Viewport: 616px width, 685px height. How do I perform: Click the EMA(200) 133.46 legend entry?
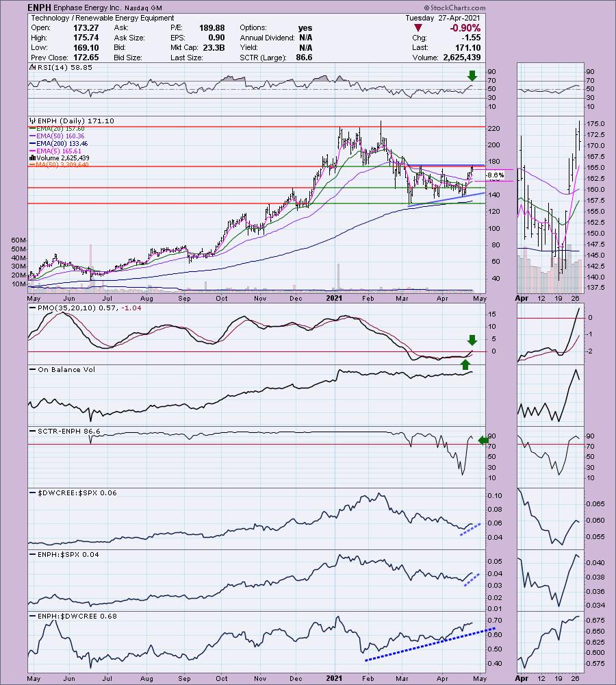pos(62,144)
